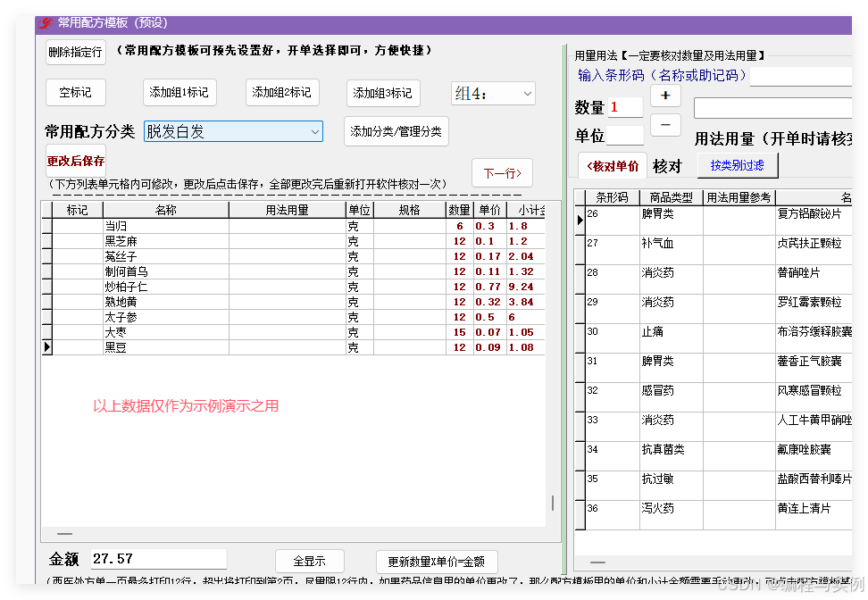
Task: Click the 全显示 button
Action: [310, 562]
